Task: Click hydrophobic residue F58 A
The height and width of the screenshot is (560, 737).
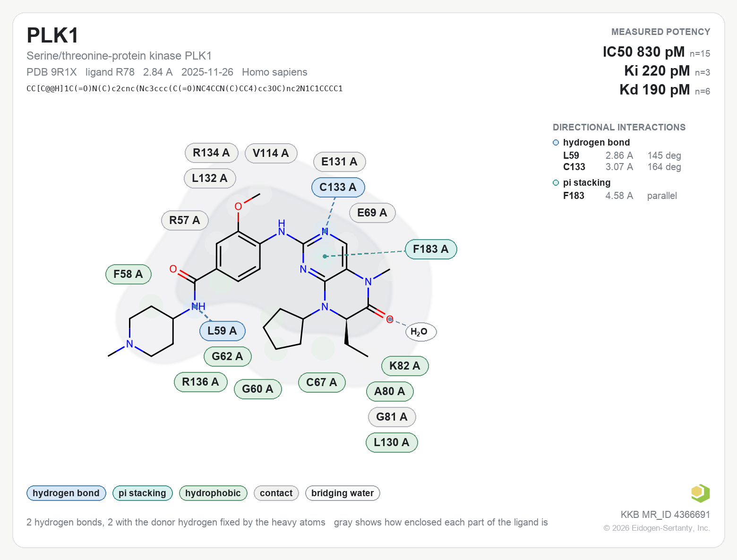Action: tap(128, 274)
